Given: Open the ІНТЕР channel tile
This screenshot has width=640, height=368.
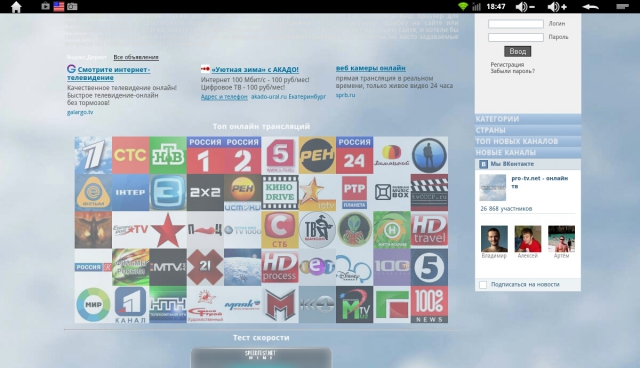Looking at the screenshot, I should point(131,193).
